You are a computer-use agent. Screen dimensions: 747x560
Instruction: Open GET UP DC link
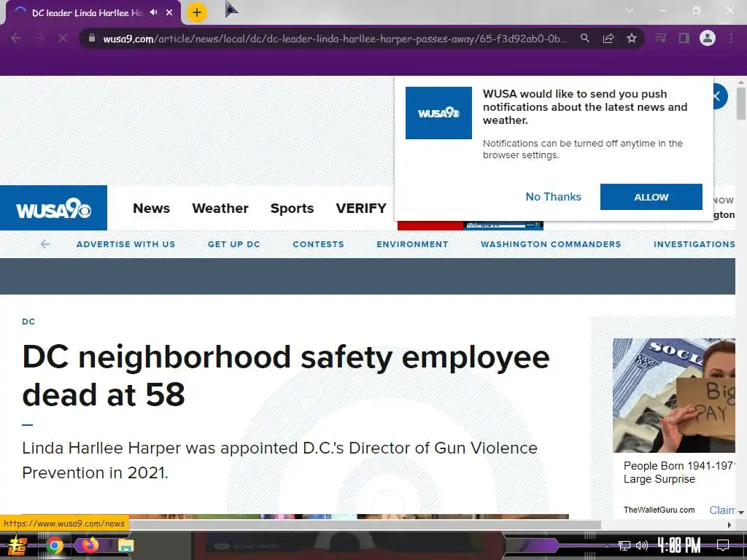tap(234, 244)
